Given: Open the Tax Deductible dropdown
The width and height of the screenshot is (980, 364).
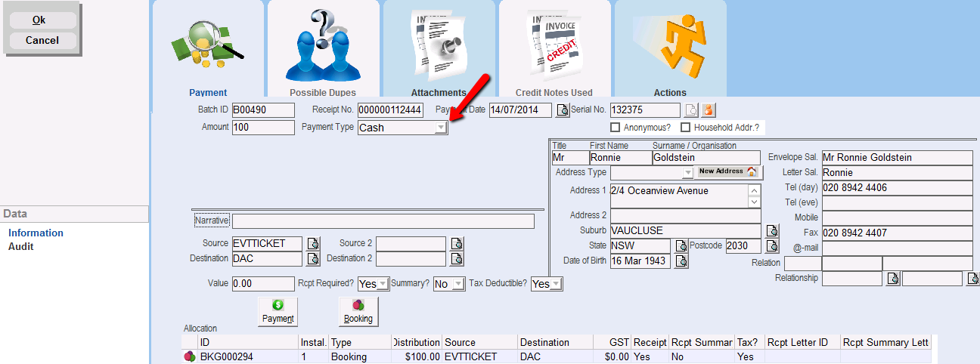Looking at the screenshot, I should tap(557, 285).
